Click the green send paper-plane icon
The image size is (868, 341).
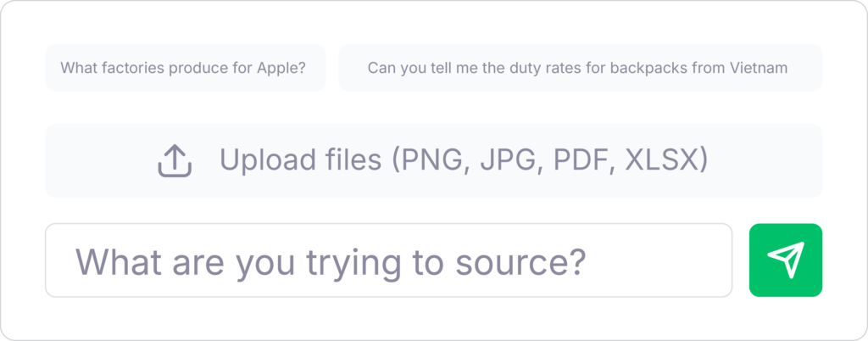[785, 260]
